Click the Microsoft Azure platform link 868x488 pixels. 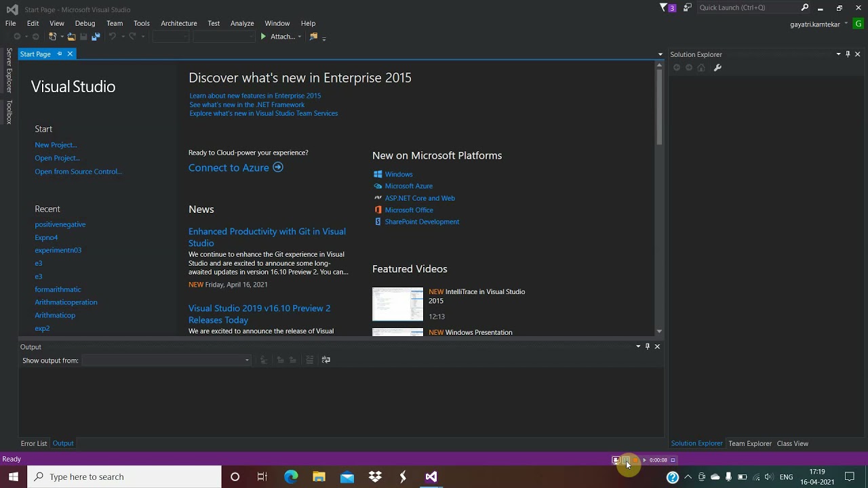408,186
